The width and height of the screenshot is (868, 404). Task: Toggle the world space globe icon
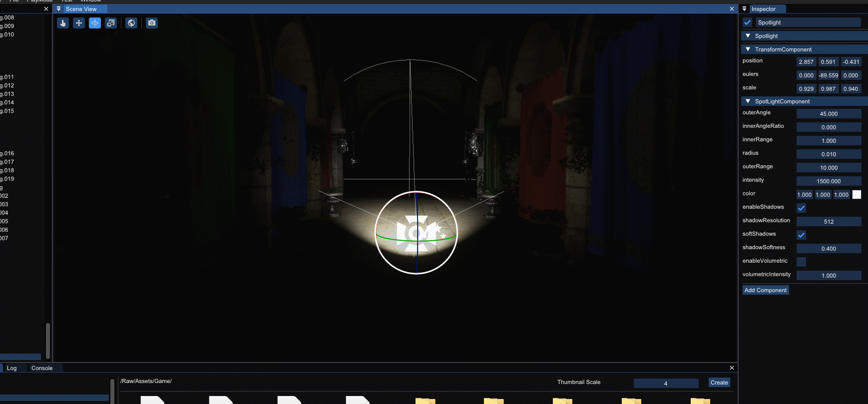coord(131,23)
